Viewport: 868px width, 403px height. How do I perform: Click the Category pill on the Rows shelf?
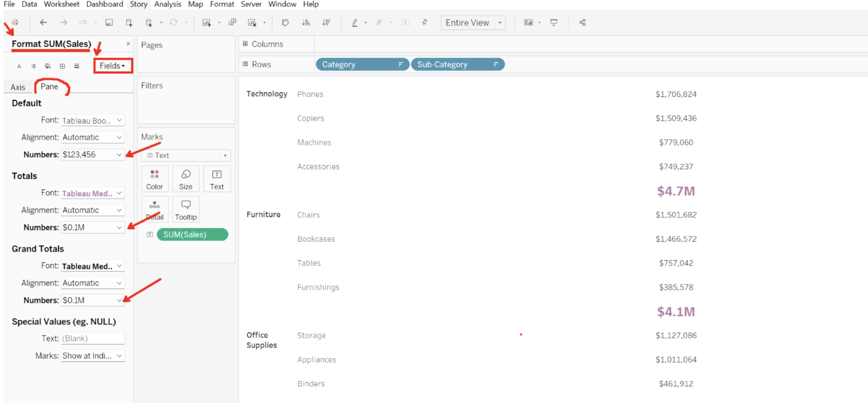tap(362, 64)
